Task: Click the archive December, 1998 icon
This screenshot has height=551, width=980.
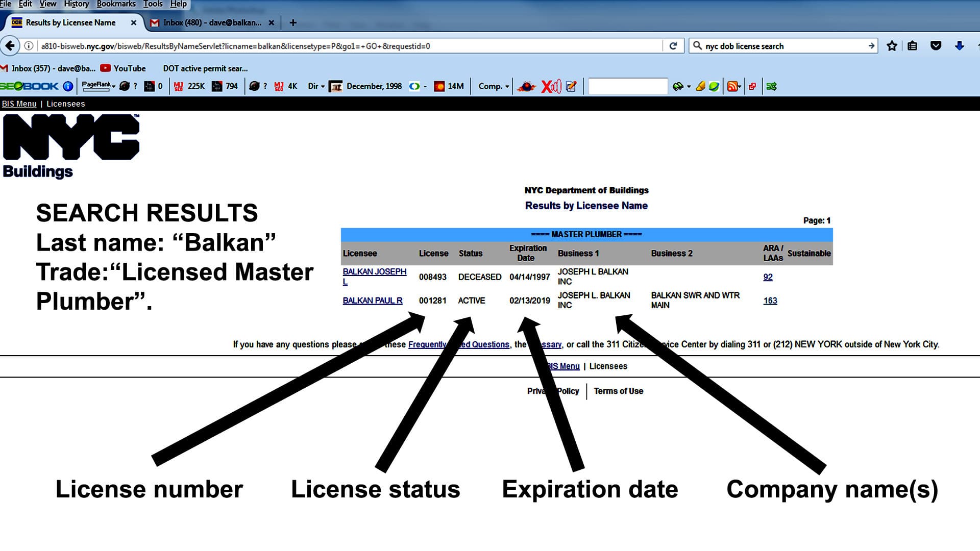Action: click(335, 86)
